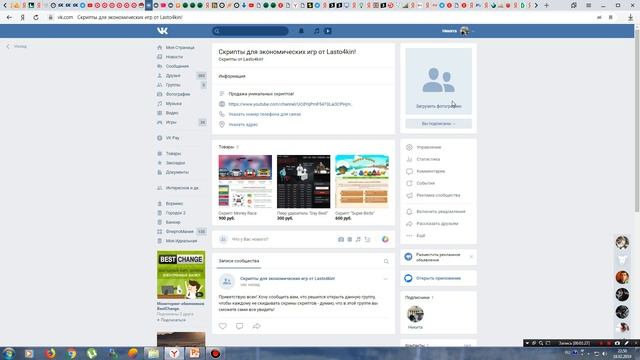Viewport: 640px width, 360px height.
Task: Open Управление community settings
Action: tap(429, 147)
